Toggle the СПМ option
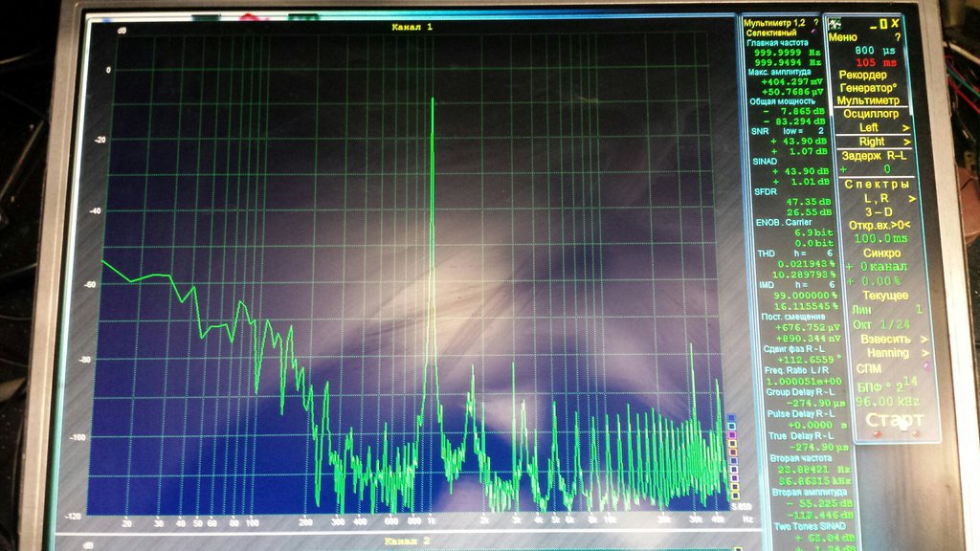The image size is (980, 551). (x=868, y=368)
